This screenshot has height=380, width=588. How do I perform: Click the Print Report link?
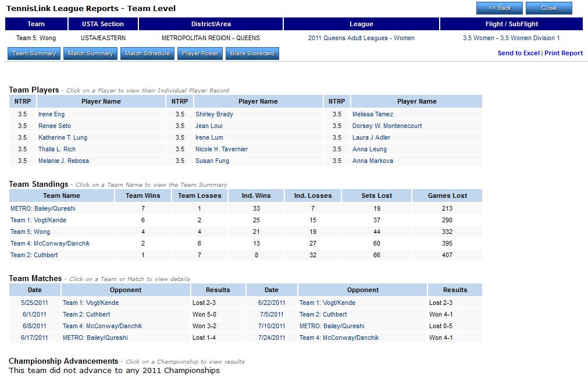click(563, 53)
